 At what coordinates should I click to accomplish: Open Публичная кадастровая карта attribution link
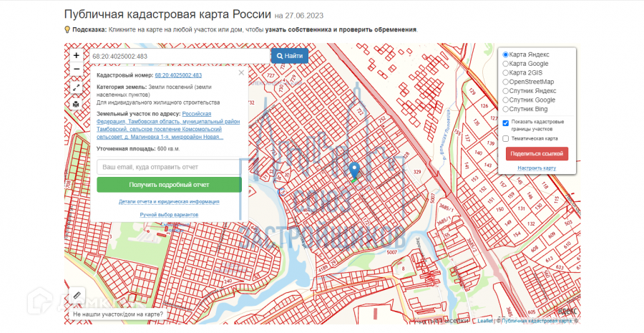click(x=537, y=321)
